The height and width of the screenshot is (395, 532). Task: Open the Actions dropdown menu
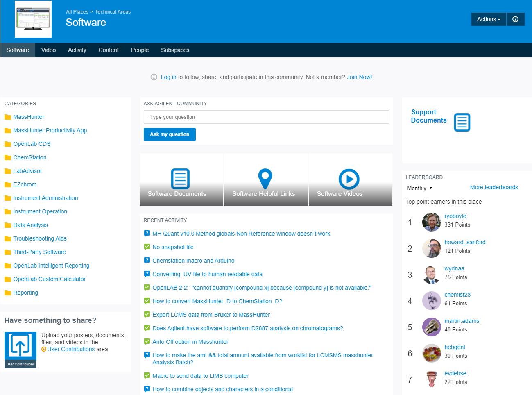tap(489, 19)
